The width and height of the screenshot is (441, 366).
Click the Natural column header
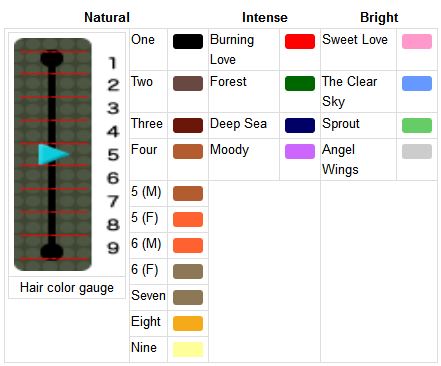click(x=107, y=17)
